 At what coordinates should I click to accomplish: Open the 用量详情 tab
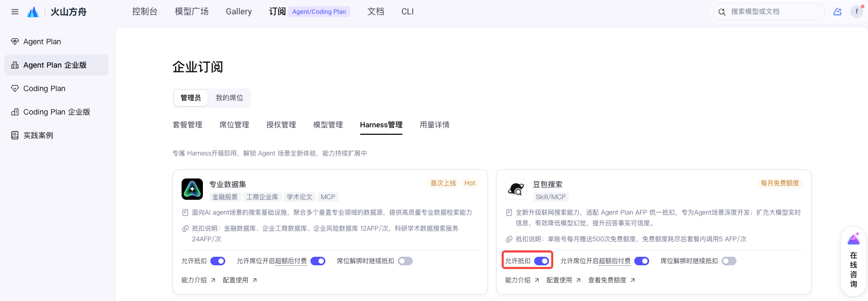coord(435,125)
